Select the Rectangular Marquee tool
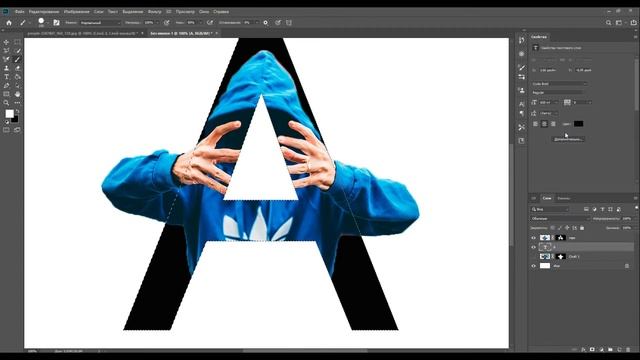 [x=17, y=42]
